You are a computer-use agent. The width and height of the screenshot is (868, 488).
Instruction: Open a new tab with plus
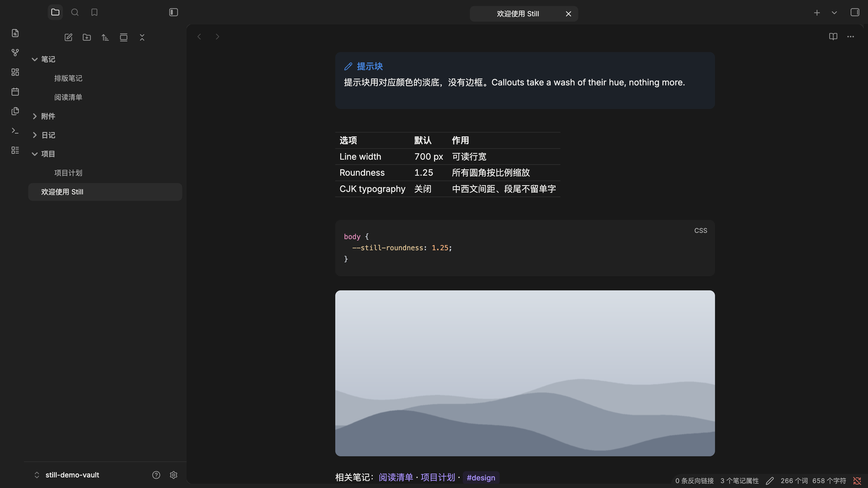tap(817, 12)
